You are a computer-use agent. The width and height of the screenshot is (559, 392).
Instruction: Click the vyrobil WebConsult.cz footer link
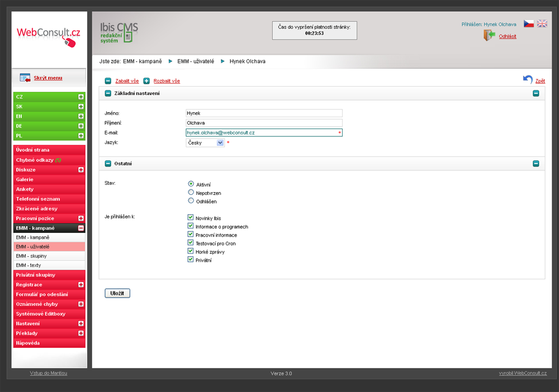523,373
